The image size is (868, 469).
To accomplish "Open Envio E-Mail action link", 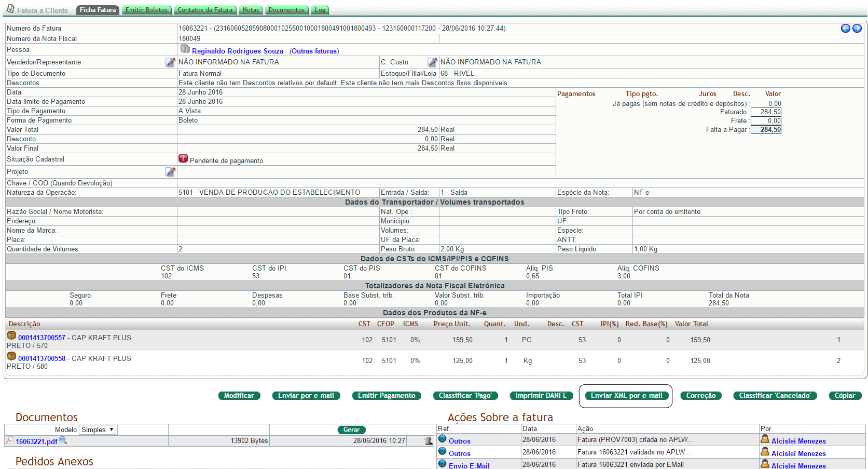I will click(469, 465).
